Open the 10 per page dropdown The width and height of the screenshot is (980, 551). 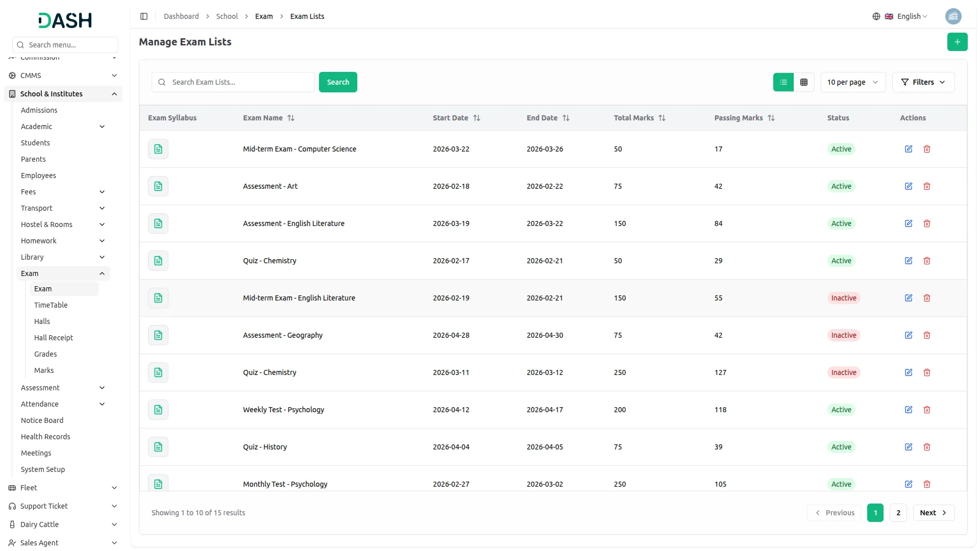(x=852, y=82)
